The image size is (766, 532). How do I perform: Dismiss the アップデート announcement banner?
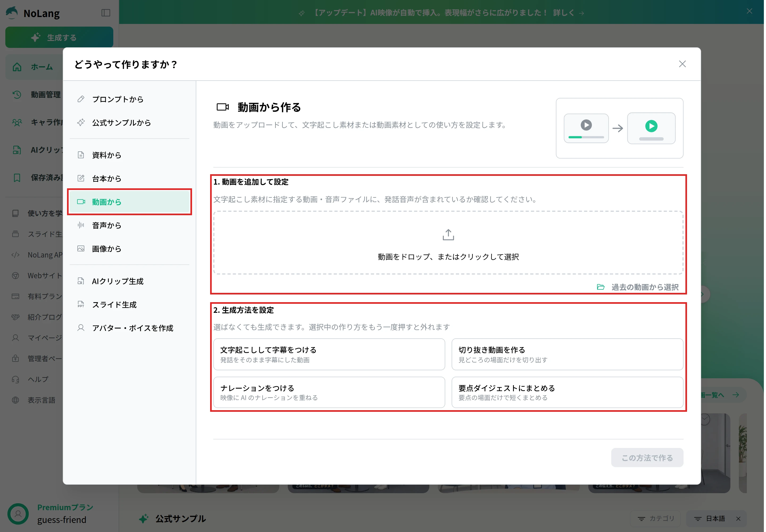point(749,11)
